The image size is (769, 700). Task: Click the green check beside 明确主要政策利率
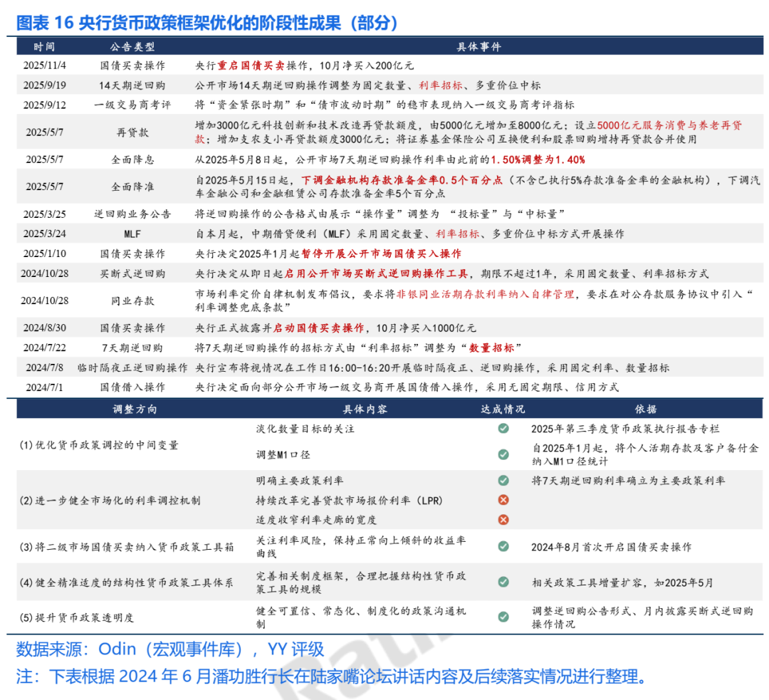503,480
